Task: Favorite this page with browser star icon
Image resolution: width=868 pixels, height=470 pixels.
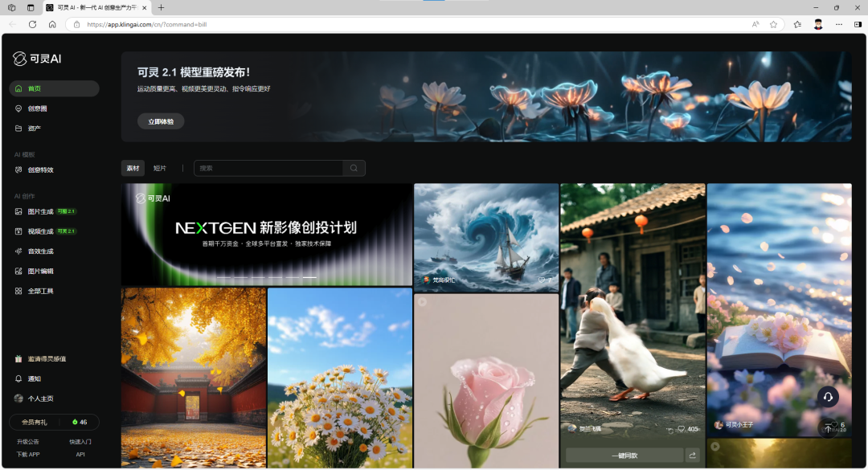Action: pyautogui.click(x=773, y=25)
